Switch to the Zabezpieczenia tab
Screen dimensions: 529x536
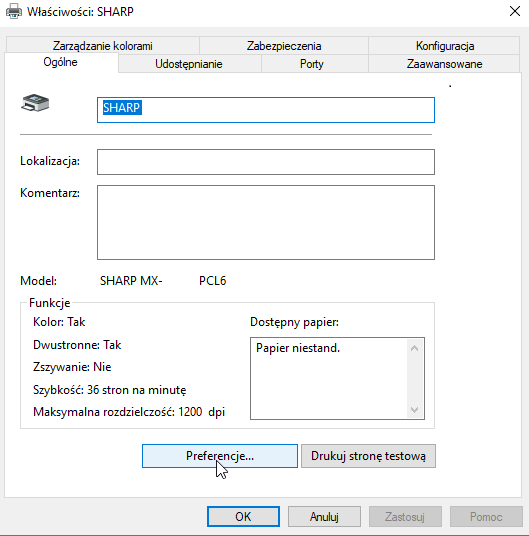pos(284,45)
